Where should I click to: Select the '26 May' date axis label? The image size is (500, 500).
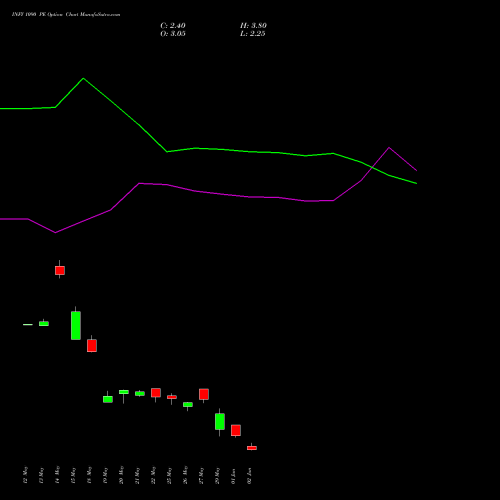(x=185, y=475)
